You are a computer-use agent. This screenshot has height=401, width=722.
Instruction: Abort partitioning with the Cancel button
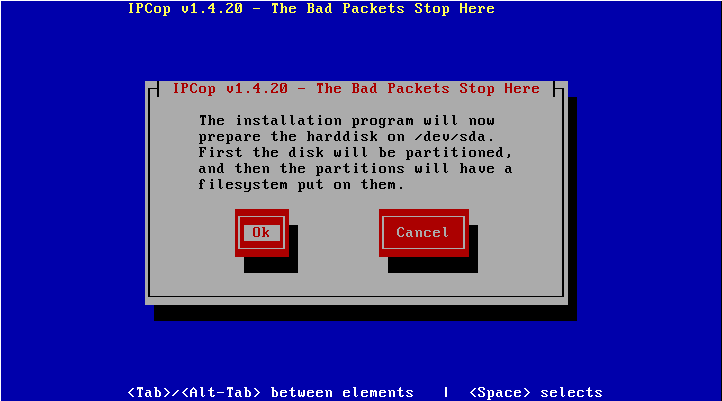(x=424, y=232)
